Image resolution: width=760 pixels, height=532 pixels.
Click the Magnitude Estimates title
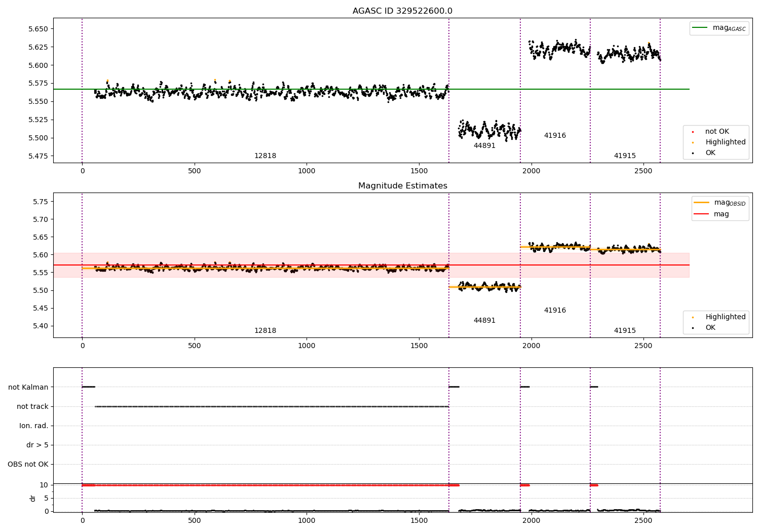tap(402, 186)
